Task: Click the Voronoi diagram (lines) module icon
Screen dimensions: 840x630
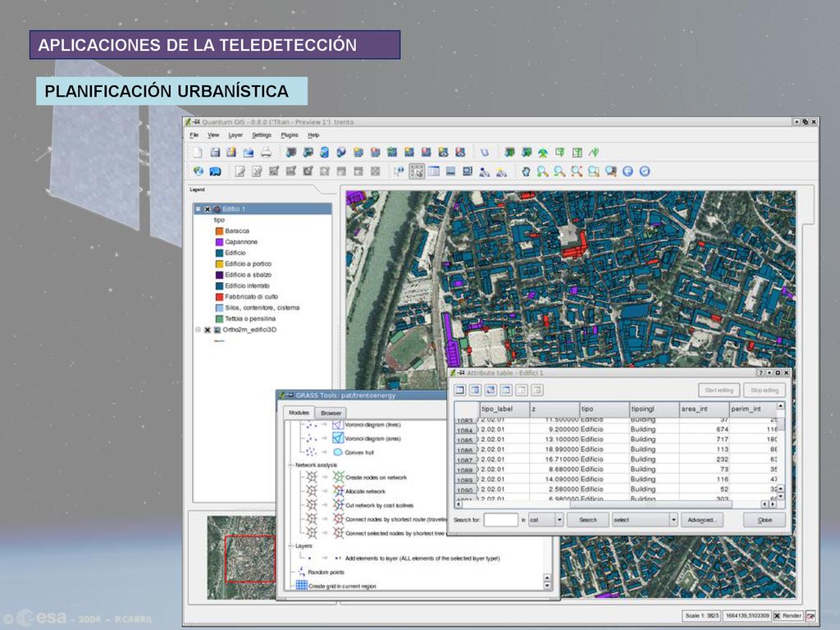Action: tap(337, 425)
